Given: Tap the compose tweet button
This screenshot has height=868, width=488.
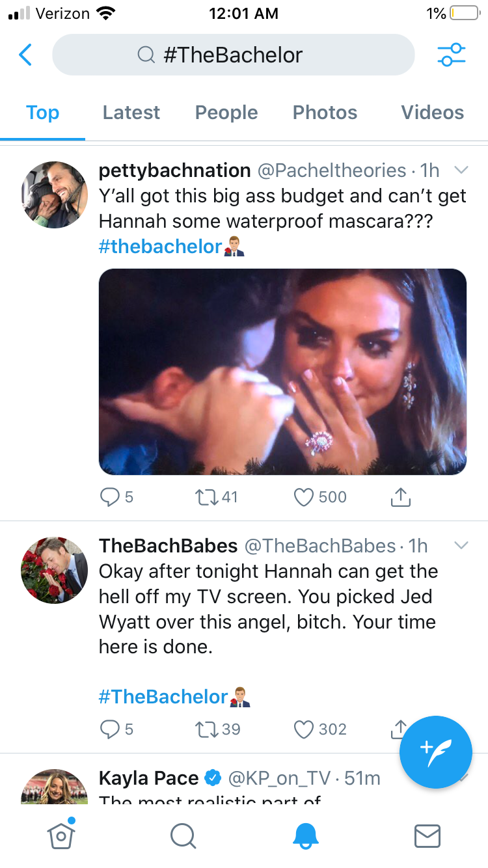Looking at the screenshot, I should click(x=436, y=752).
